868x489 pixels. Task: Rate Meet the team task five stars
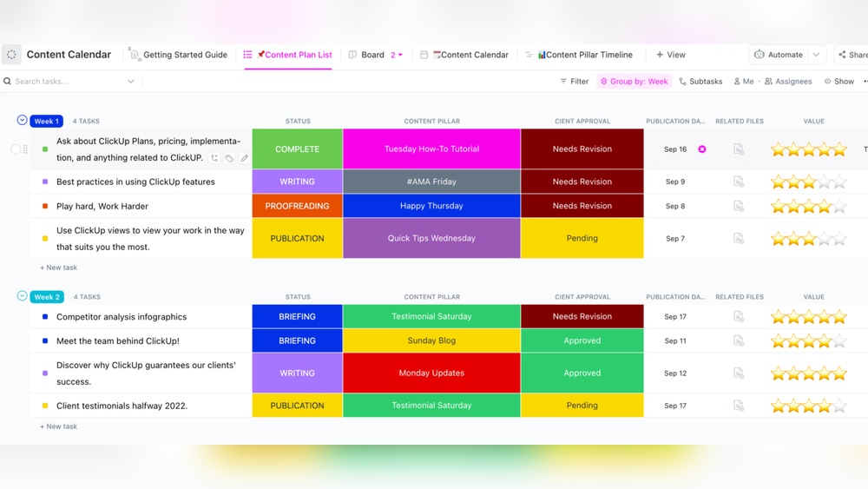click(839, 340)
